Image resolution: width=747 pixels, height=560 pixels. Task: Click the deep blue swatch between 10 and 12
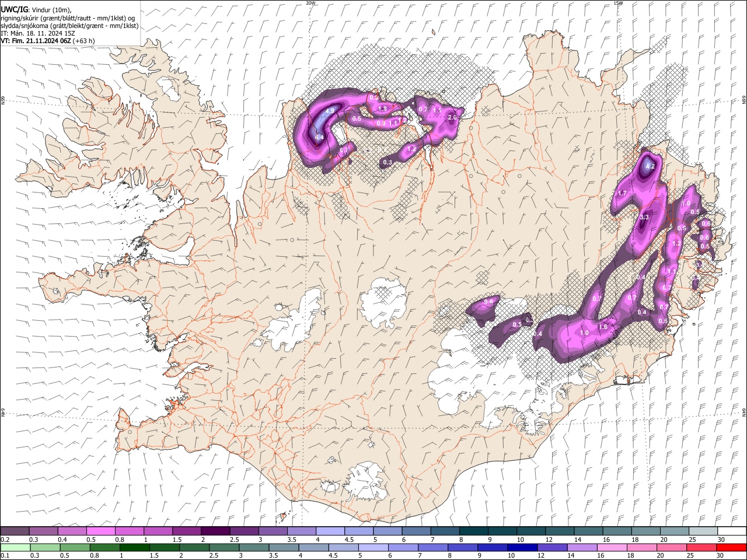pyautogui.click(x=521, y=547)
